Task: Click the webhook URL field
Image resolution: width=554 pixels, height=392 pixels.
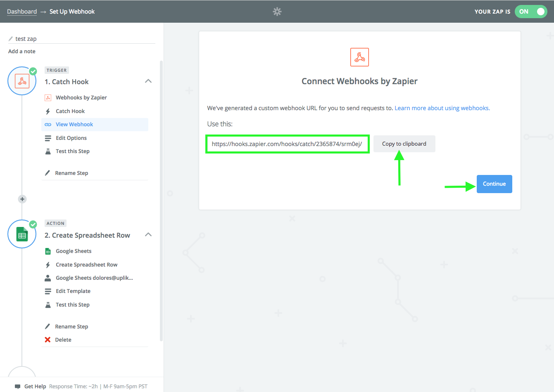Action: pos(288,144)
